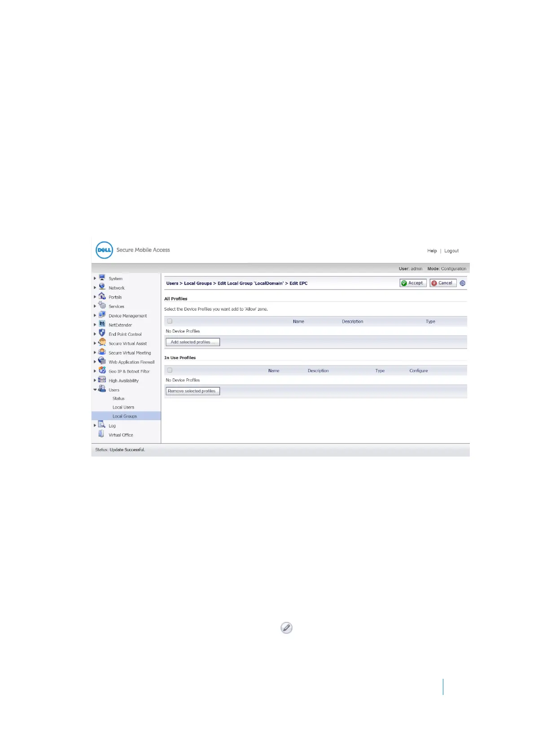534x756 pixels.
Task: Click the Users breadcrumb link
Action: point(172,283)
